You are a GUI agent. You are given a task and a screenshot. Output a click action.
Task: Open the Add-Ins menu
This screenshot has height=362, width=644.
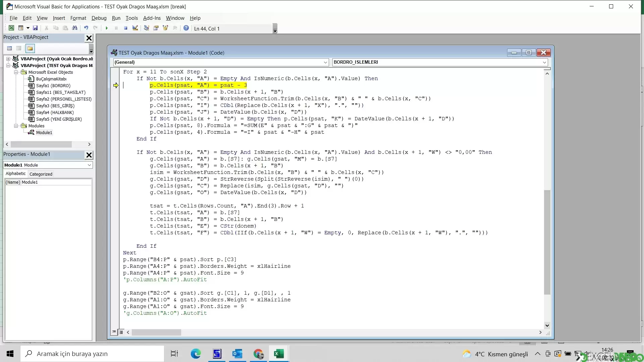click(152, 18)
